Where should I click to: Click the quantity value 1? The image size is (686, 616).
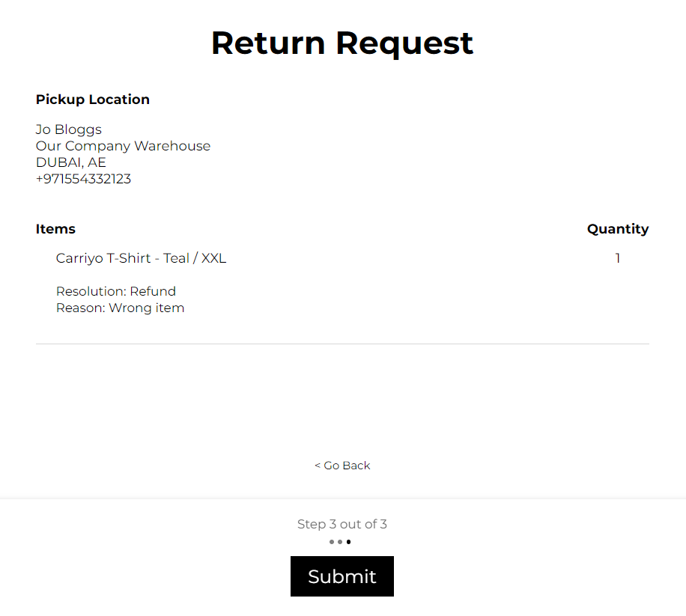[x=618, y=258]
